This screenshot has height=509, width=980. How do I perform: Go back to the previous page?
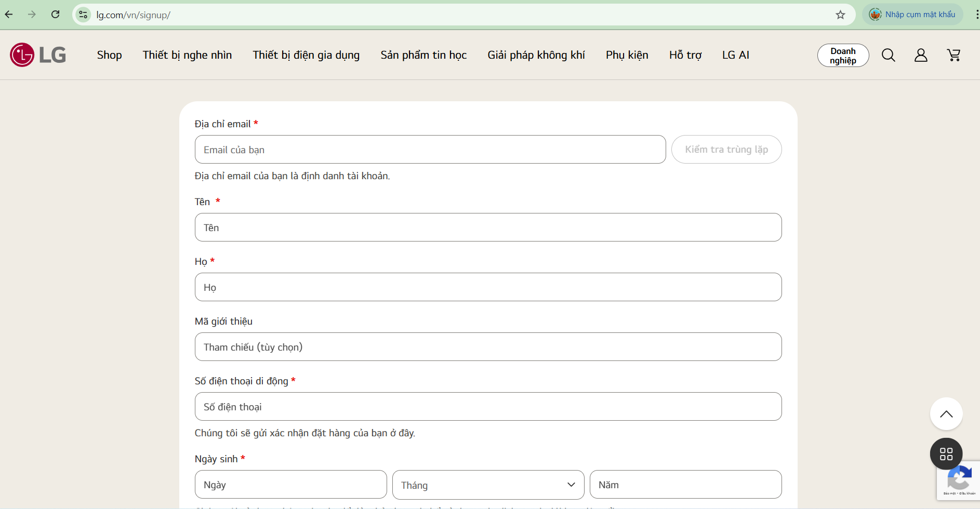point(9,15)
